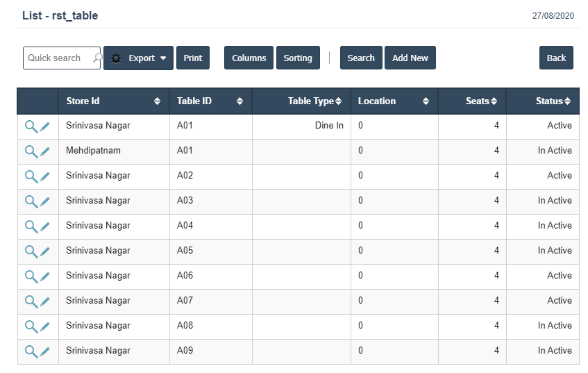Edit the A09 table row with pencil icon
The width and height of the screenshot is (588, 373).
pos(45,351)
